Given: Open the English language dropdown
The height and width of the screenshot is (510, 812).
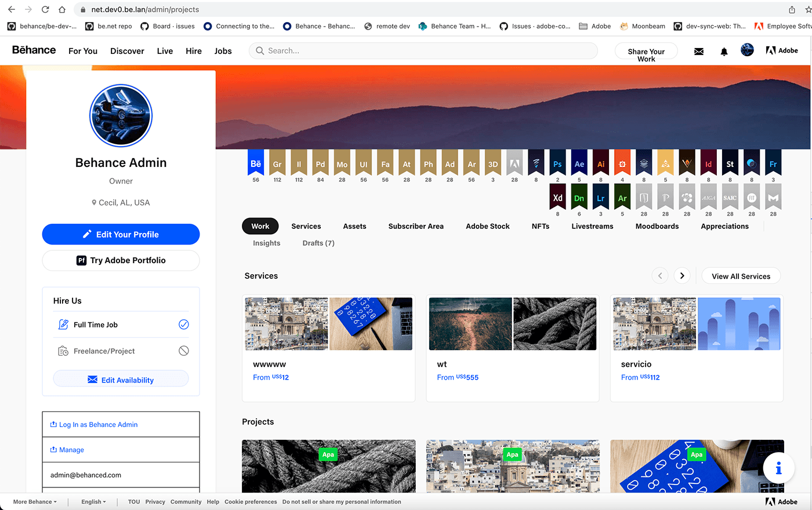Looking at the screenshot, I should point(93,502).
